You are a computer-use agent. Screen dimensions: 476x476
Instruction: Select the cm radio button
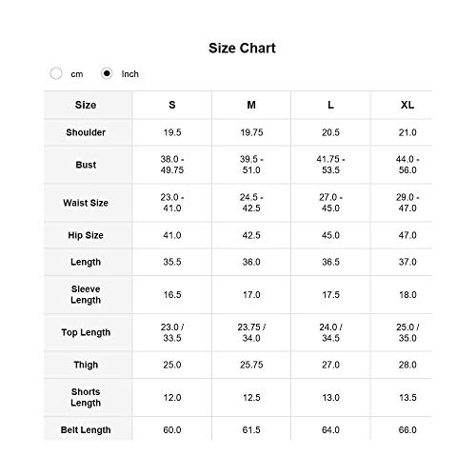(56, 73)
